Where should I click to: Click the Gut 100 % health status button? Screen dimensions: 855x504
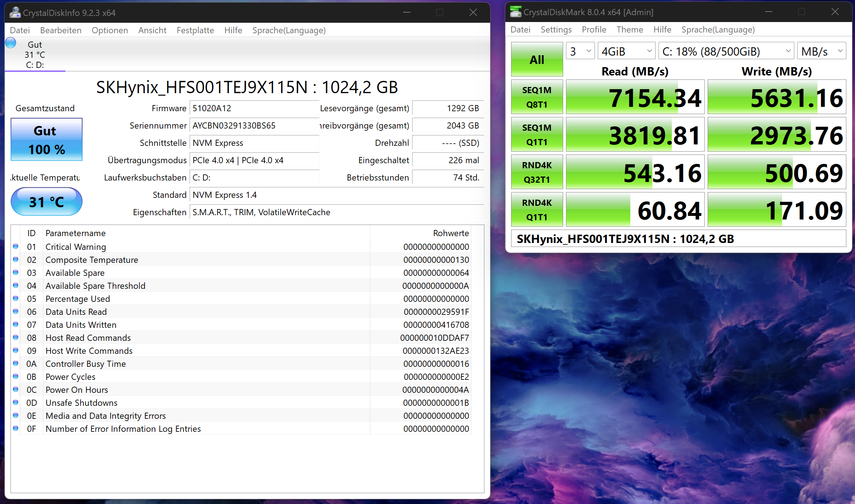click(47, 139)
